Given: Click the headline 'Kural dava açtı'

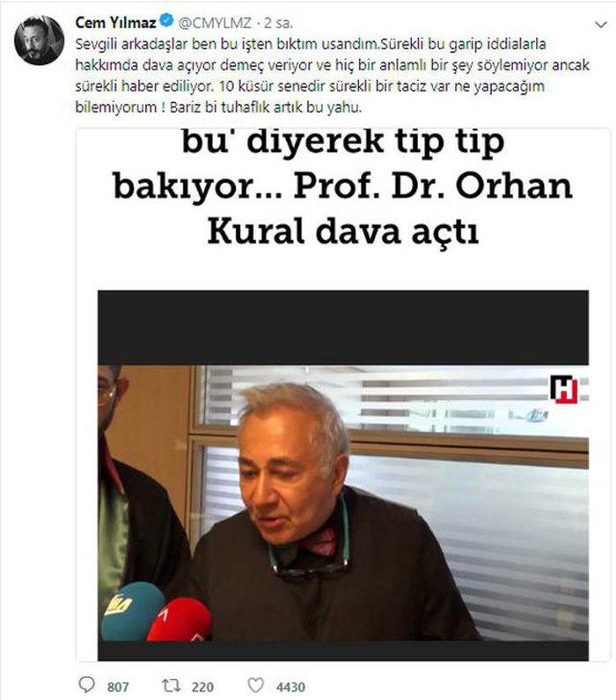Looking at the screenshot, I should coord(343,231).
